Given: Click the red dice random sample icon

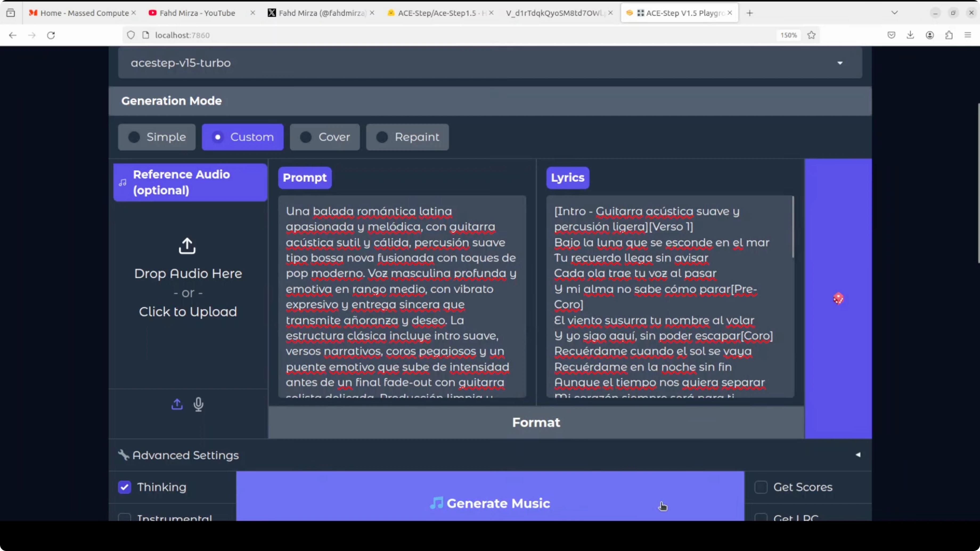Looking at the screenshot, I should point(838,298).
